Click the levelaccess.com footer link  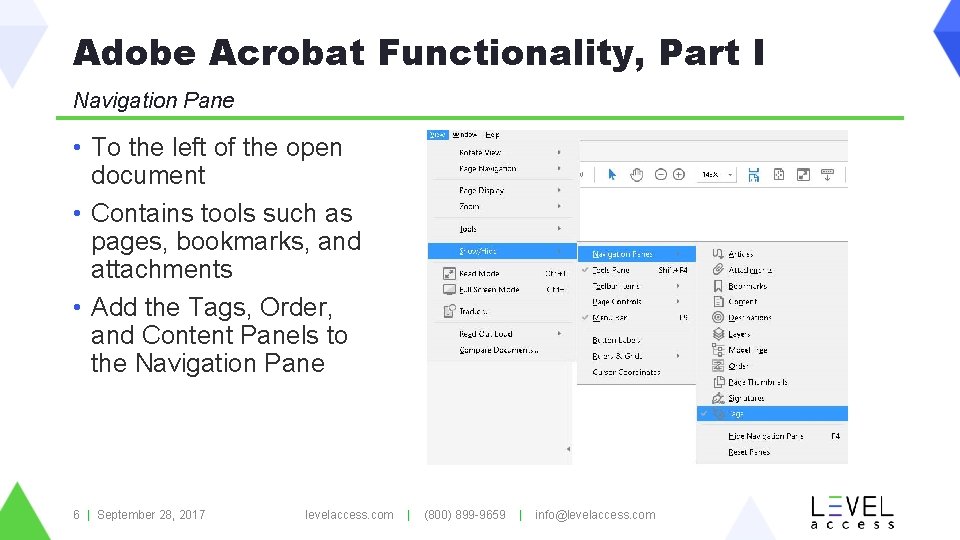[x=349, y=515]
